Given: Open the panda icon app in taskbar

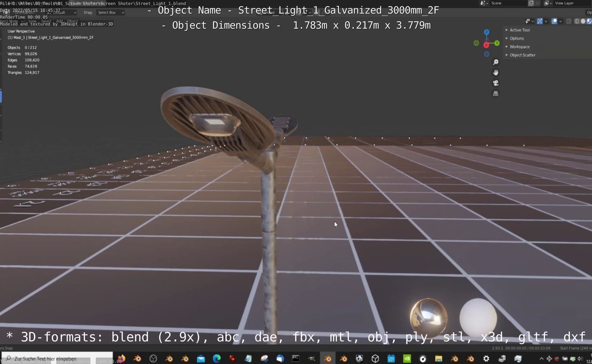Looking at the screenshot, I should [359, 358].
